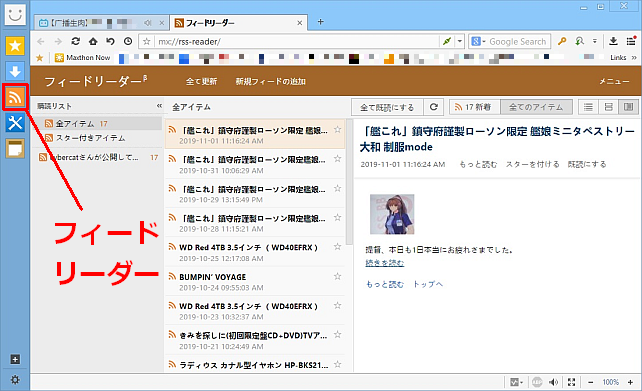Expand the Links bookmarks overflow chevron

pos(634,58)
